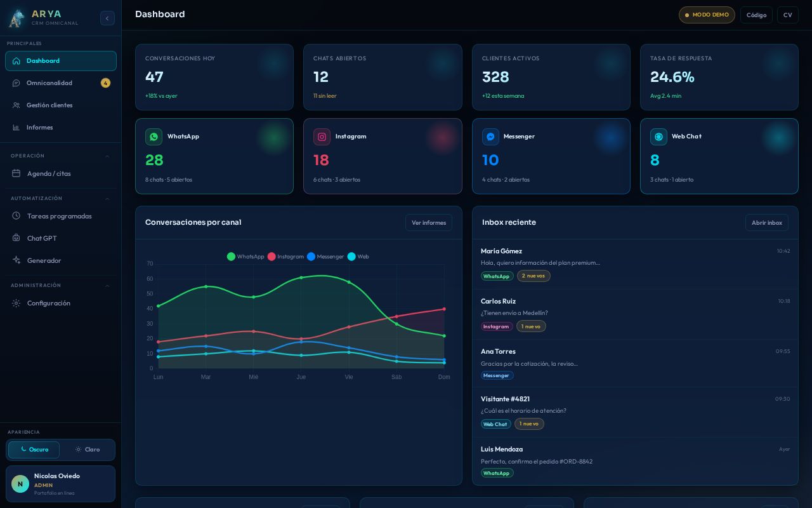The width and height of the screenshot is (812, 508).
Task: Click Omnicanalidad unread badge 4
Action: tap(105, 83)
